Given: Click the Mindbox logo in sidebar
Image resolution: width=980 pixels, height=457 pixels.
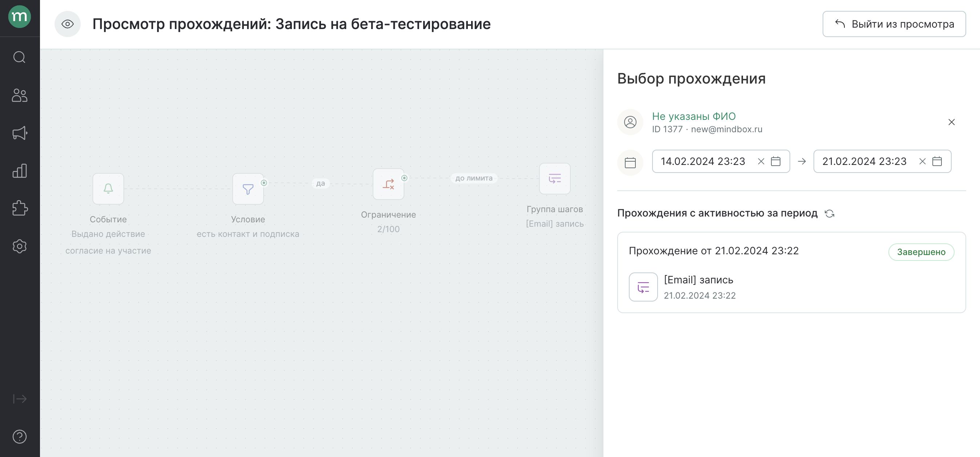Looking at the screenshot, I should pos(19,17).
